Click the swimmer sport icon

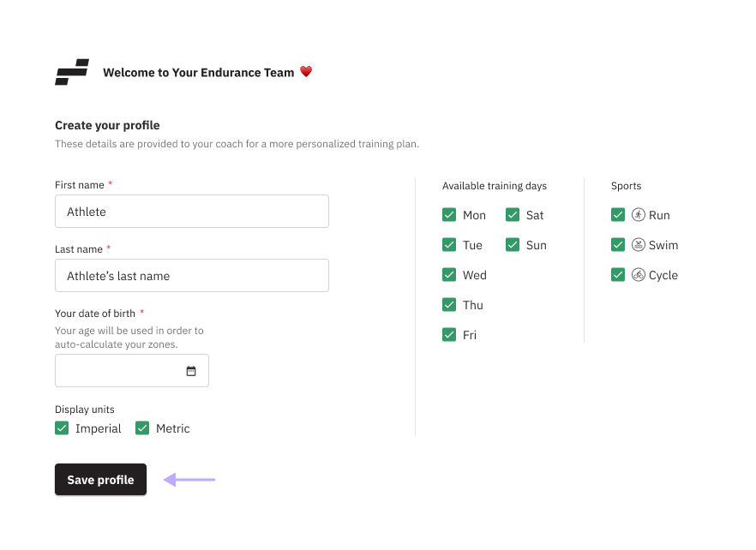[x=639, y=245]
